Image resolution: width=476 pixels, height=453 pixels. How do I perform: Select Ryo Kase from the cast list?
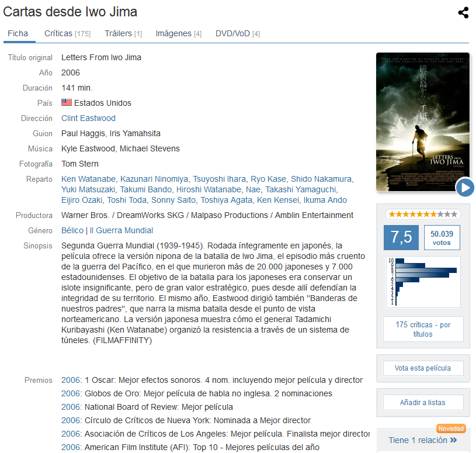[268, 179]
